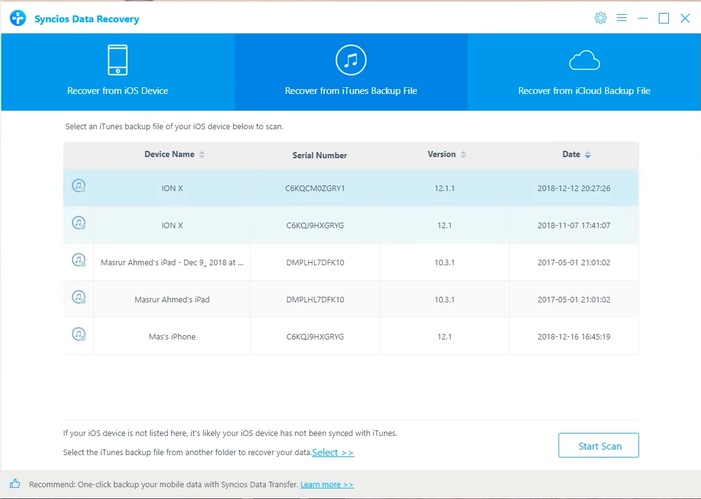Select the Masrur Ahmed's iPad - Dec 9_ 2018 name
701x499 pixels.
click(x=172, y=262)
